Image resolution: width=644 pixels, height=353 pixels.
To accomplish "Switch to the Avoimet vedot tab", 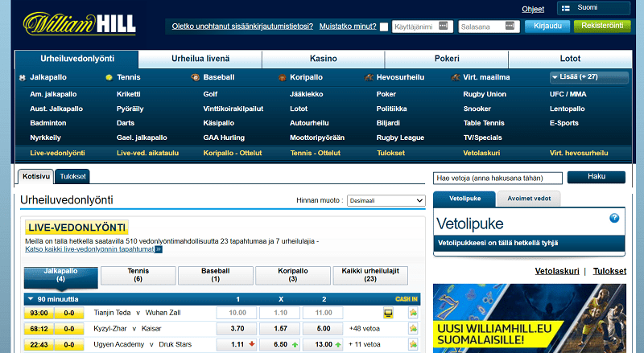I will click(529, 199).
